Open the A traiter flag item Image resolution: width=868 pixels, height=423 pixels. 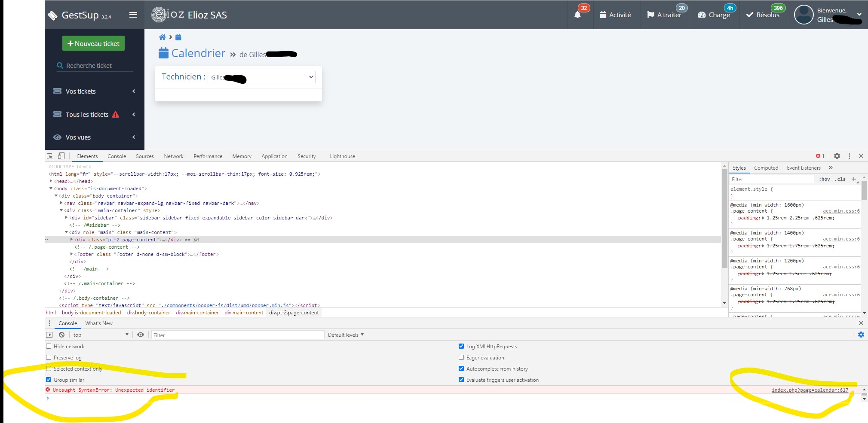[664, 15]
